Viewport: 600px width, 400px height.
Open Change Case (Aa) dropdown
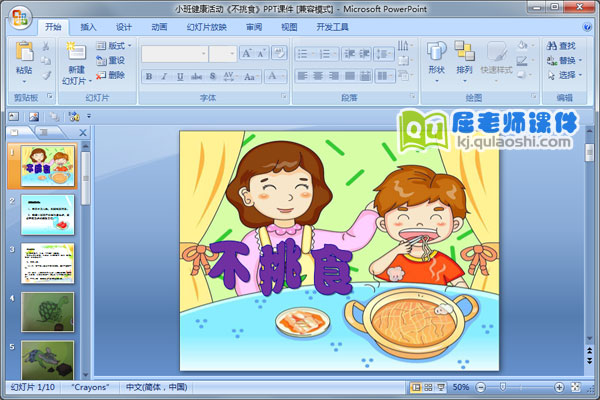(x=251, y=77)
